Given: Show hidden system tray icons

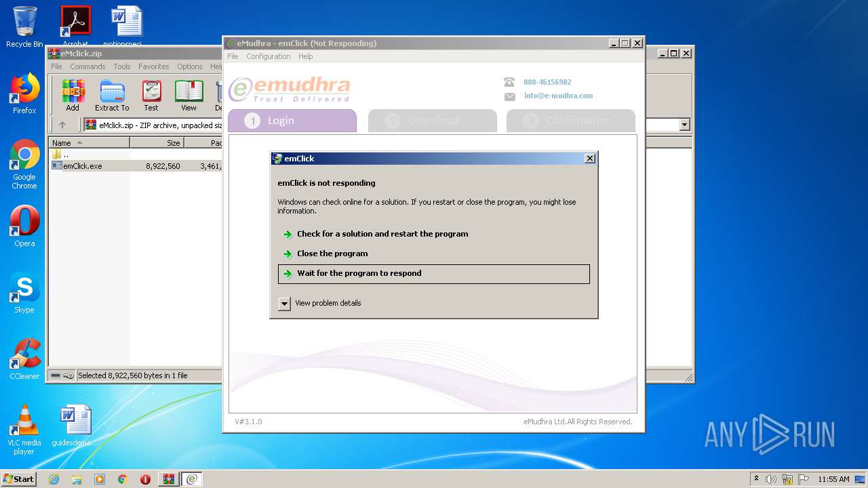Looking at the screenshot, I should [x=756, y=479].
